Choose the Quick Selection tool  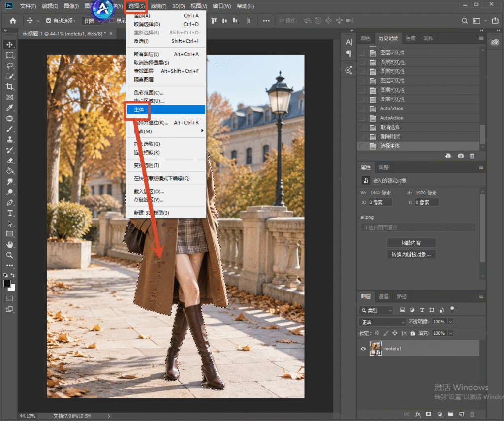click(x=10, y=76)
